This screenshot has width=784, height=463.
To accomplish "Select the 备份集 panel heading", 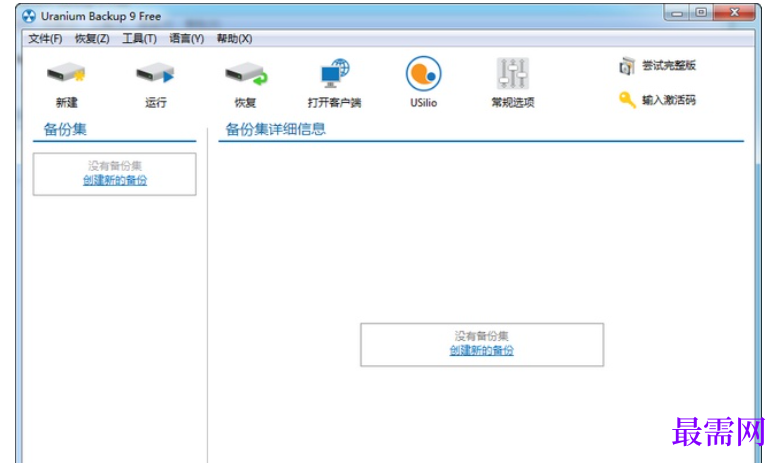I will tap(65, 129).
